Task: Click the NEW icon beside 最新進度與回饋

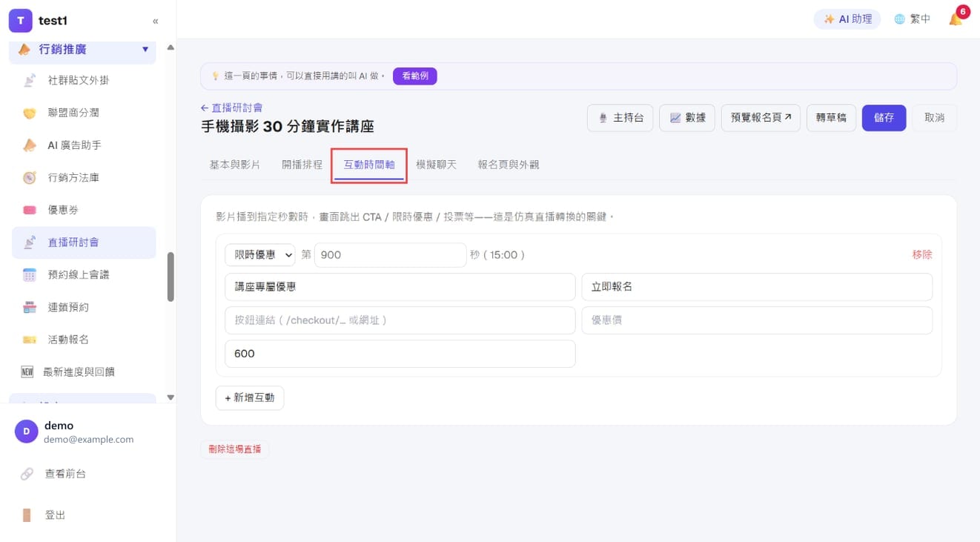Action: [x=27, y=371]
